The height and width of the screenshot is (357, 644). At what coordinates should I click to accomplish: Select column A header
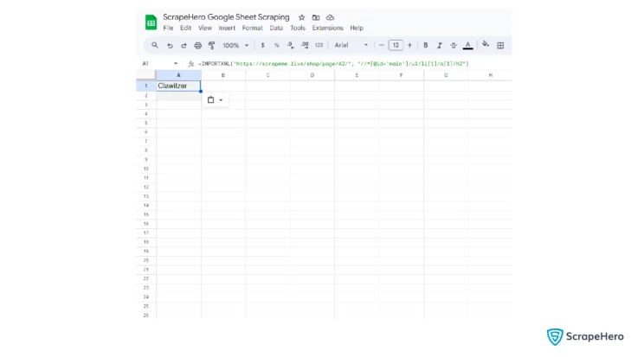[x=178, y=75]
